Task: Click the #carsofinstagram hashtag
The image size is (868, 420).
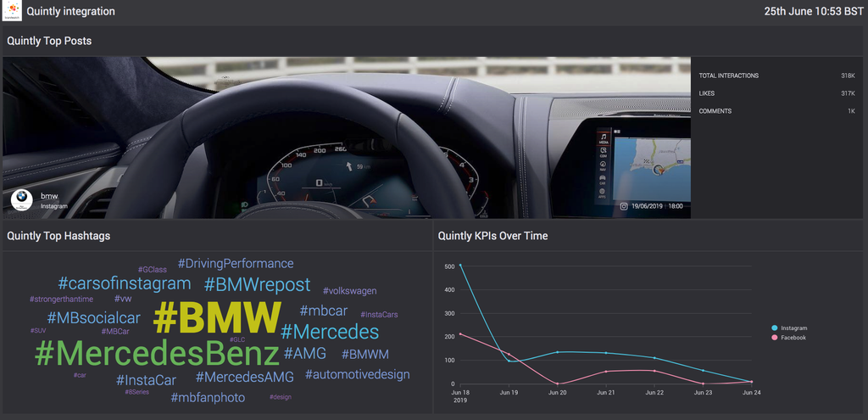Action: (124, 283)
